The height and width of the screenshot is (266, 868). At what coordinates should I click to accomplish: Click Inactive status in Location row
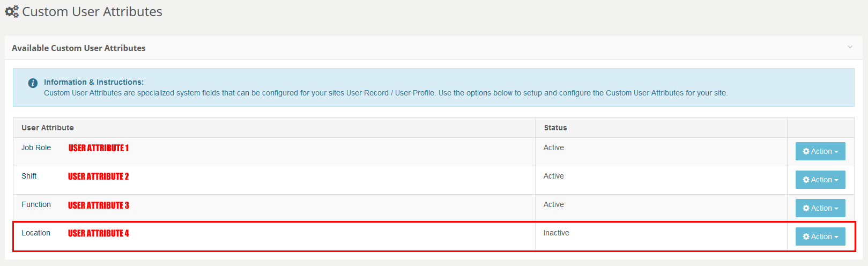(x=557, y=233)
